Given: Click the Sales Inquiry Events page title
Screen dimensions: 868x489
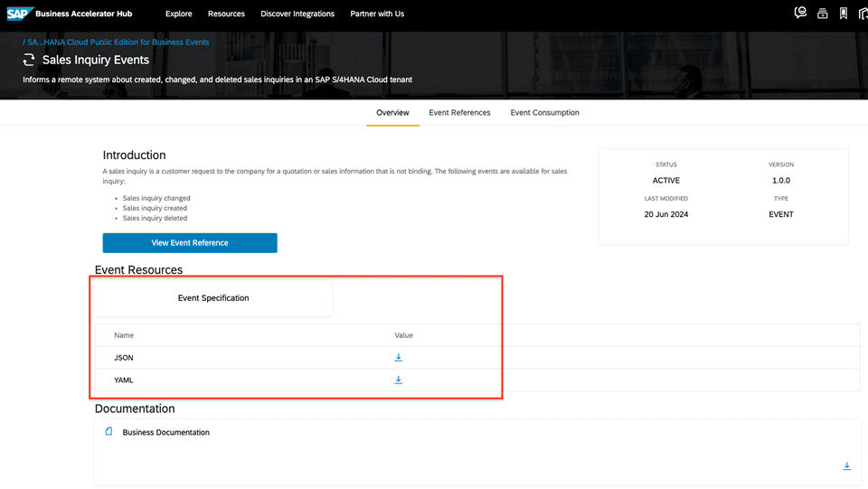Looking at the screenshot, I should (96, 60).
